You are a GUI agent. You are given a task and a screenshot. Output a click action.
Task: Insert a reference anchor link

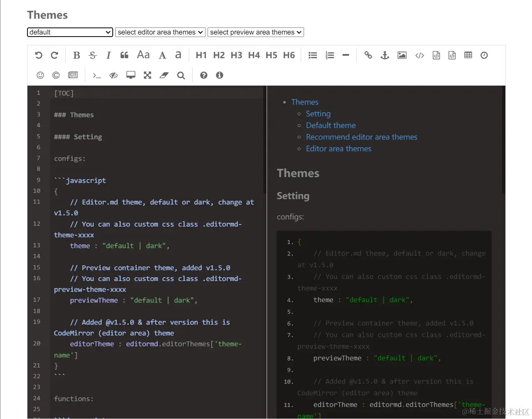pos(385,55)
